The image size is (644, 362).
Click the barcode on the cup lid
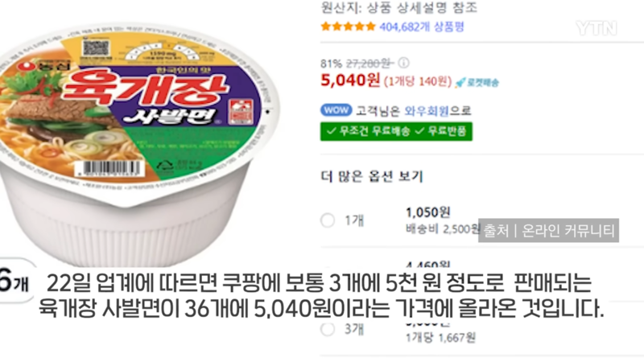(x=109, y=169)
